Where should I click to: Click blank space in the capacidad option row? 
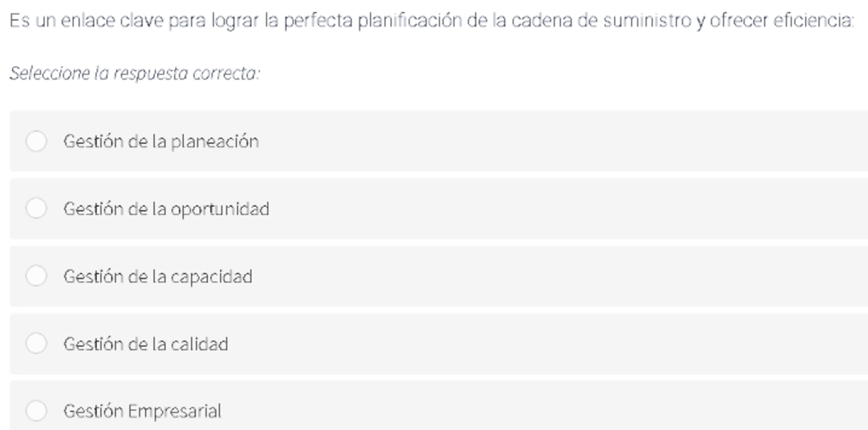[554, 276]
